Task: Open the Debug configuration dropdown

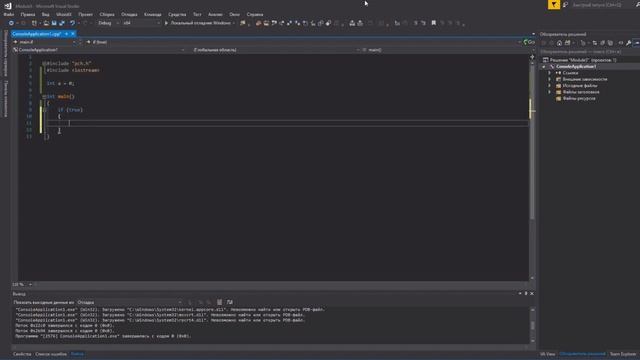Action: pos(108,23)
